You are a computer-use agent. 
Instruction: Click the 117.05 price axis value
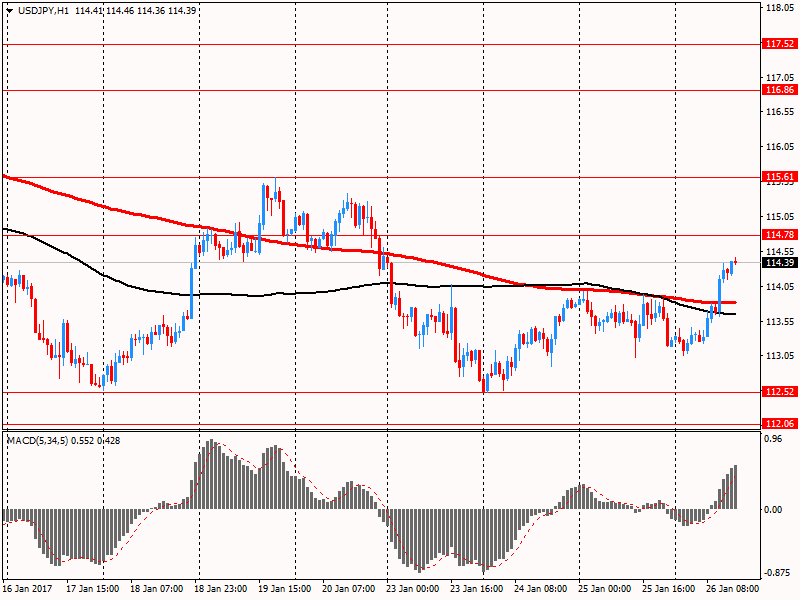[780, 78]
